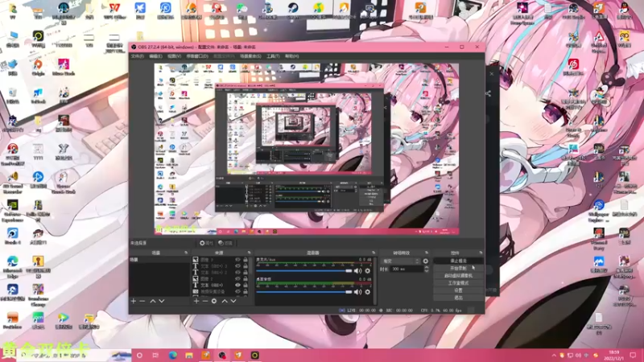644x362 pixels.
Task: Pop out the 控件 dock panel
Action: point(481,253)
